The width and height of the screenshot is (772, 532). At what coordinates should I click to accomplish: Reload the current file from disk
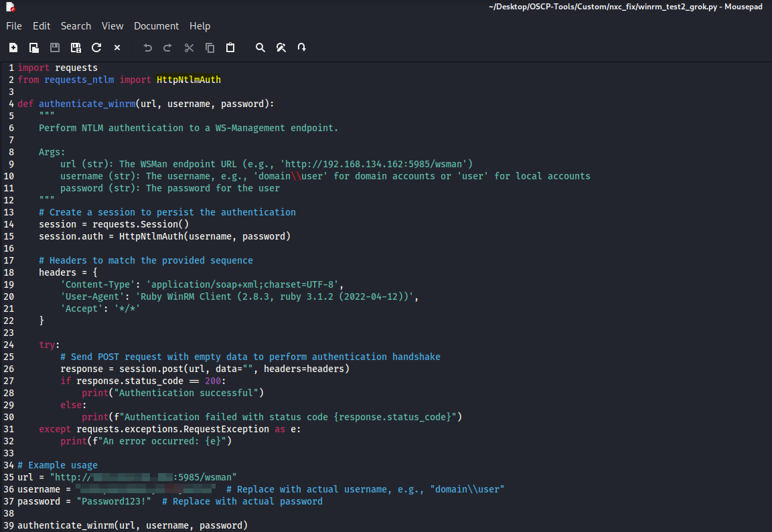coord(96,48)
